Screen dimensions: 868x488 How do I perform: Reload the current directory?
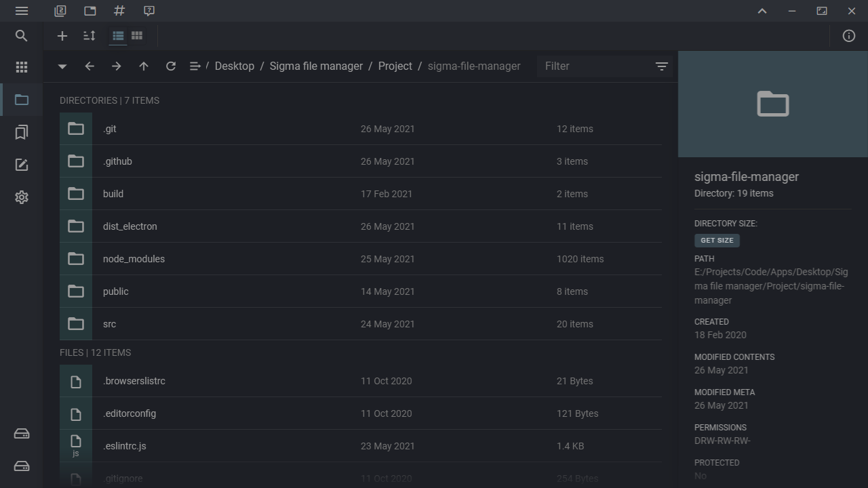point(171,66)
